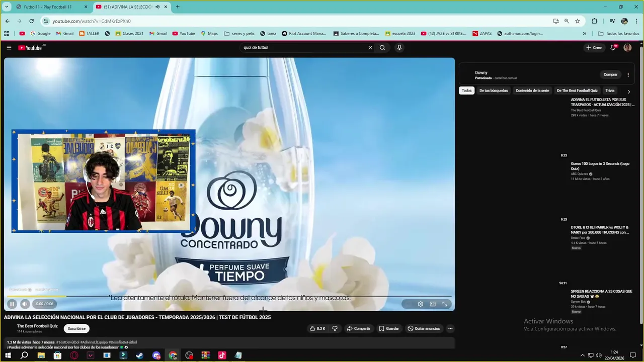Open 'DTOKE & CHILI PARKER vs WOLTY' video
The width and height of the screenshot is (644, 362).
600,230
